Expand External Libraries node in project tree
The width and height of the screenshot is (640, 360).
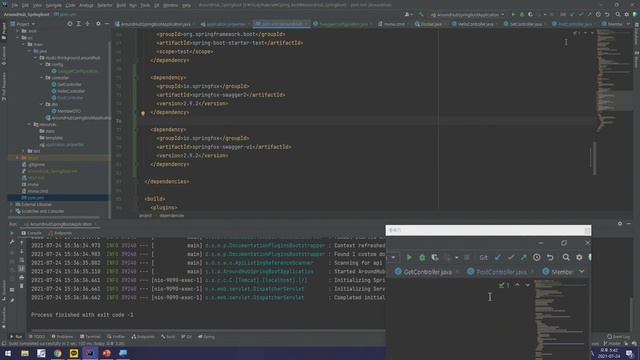click(x=11, y=204)
